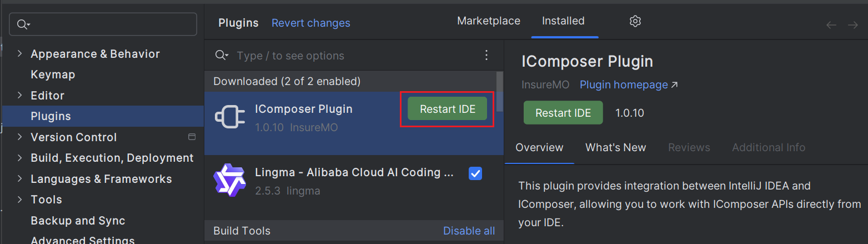Expand the Appearance & Behavior section
The image size is (868, 244).
(x=20, y=54)
